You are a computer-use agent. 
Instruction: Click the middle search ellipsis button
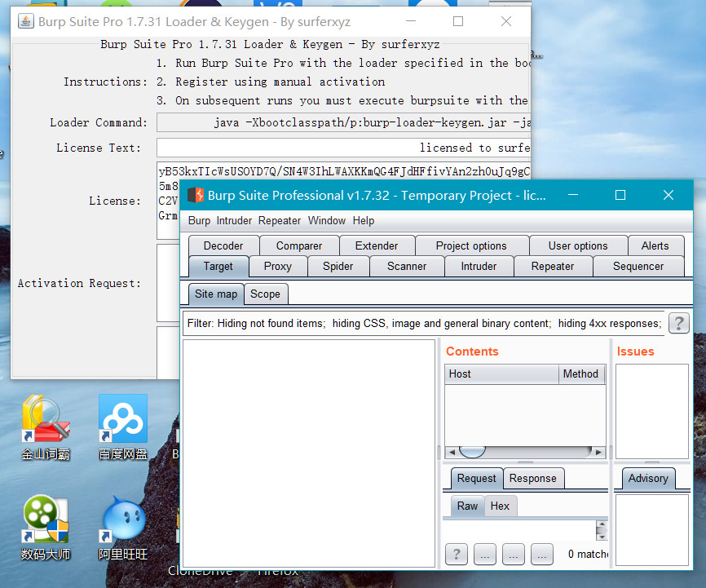(514, 554)
